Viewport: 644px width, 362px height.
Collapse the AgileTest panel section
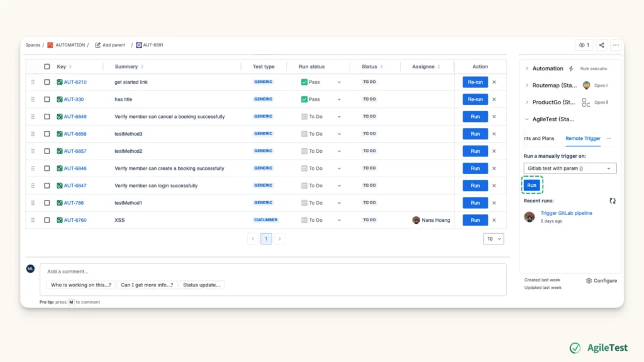[527, 119]
